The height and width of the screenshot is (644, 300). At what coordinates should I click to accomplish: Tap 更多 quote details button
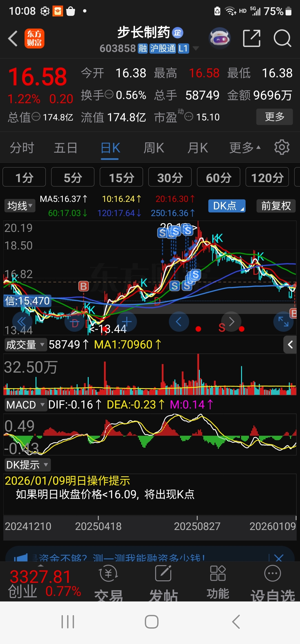(x=274, y=117)
